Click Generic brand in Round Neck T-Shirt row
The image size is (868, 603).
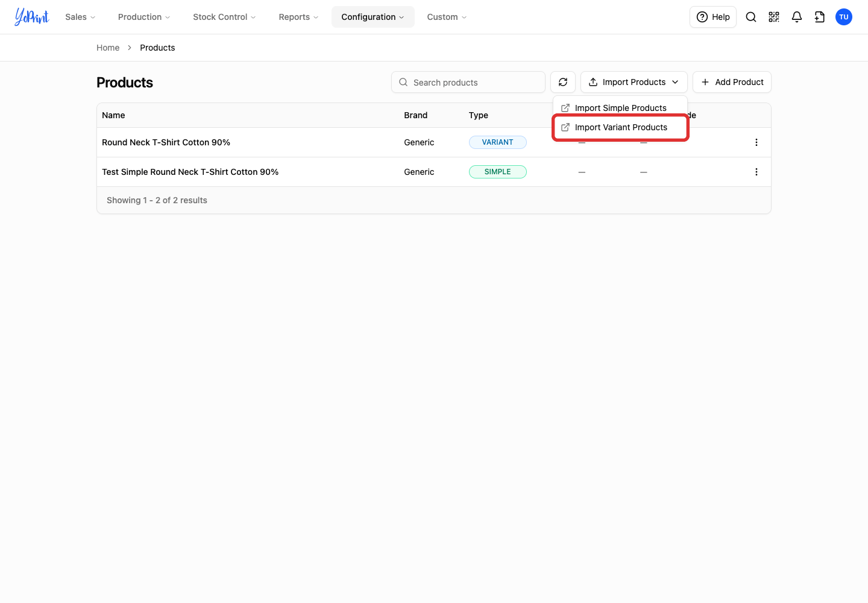click(x=419, y=142)
